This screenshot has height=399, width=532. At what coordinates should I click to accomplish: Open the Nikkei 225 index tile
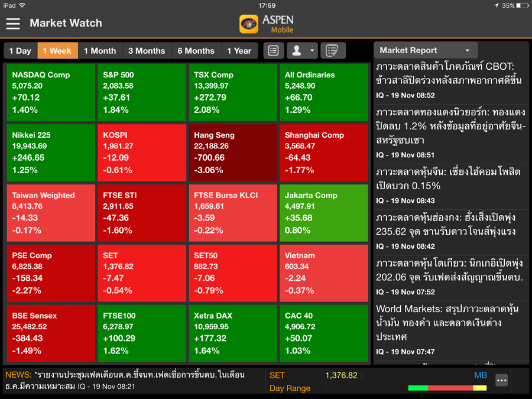click(51, 153)
